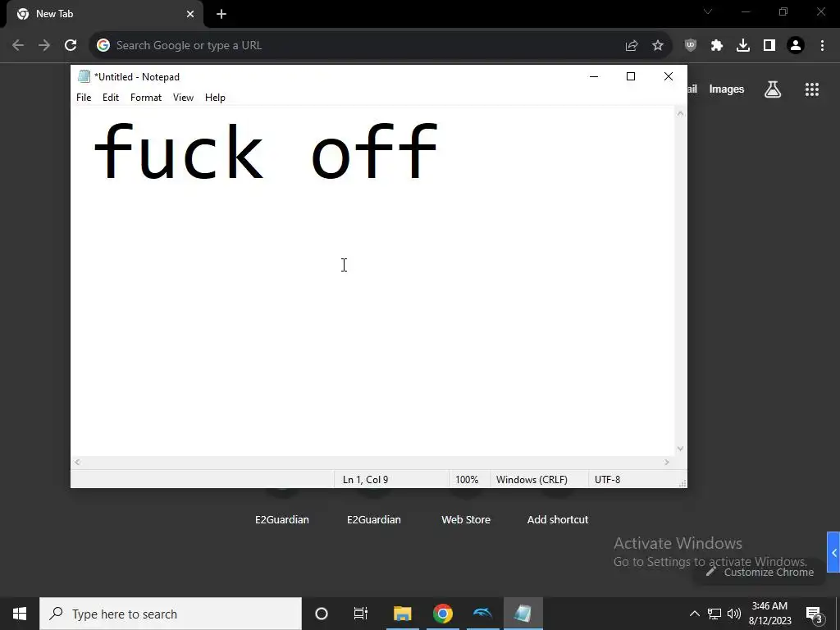
Task: Click the Add shortcut tile
Action: click(558, 519)
